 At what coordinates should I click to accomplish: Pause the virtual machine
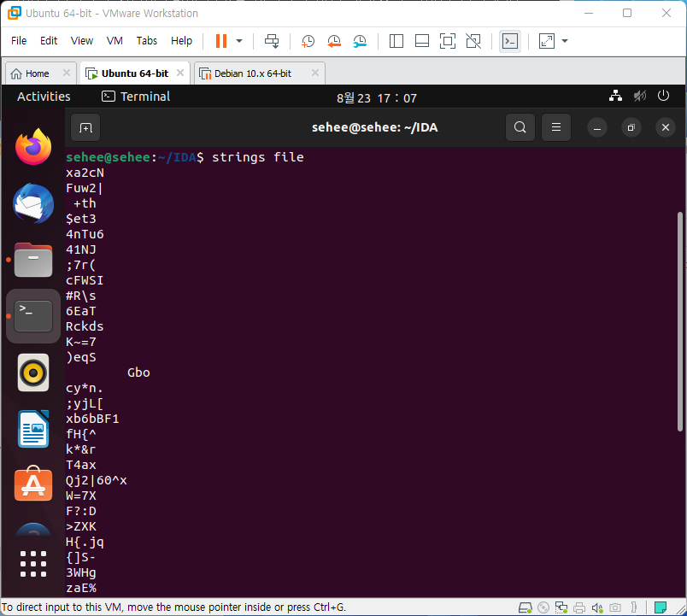[x=221, y=41]
